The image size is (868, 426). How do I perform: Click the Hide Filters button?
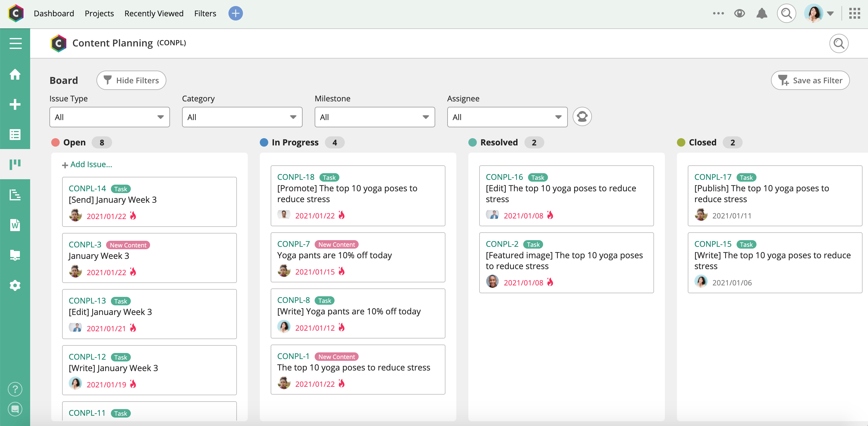pyautogui.click(x=131, y=80)
